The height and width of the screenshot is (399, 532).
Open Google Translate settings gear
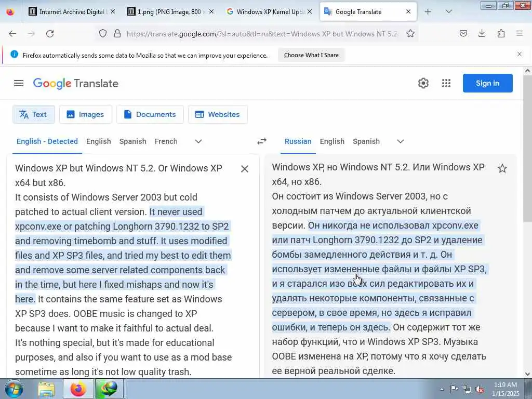click(x=423, y=83)
